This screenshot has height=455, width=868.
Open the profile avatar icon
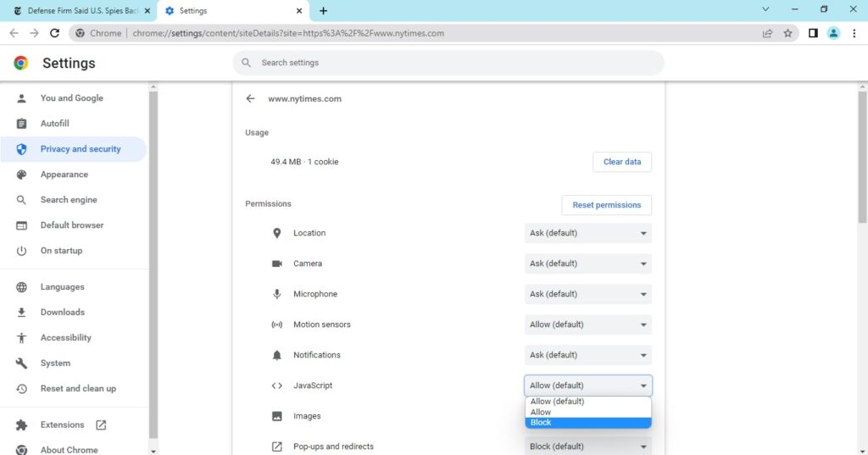833,33
